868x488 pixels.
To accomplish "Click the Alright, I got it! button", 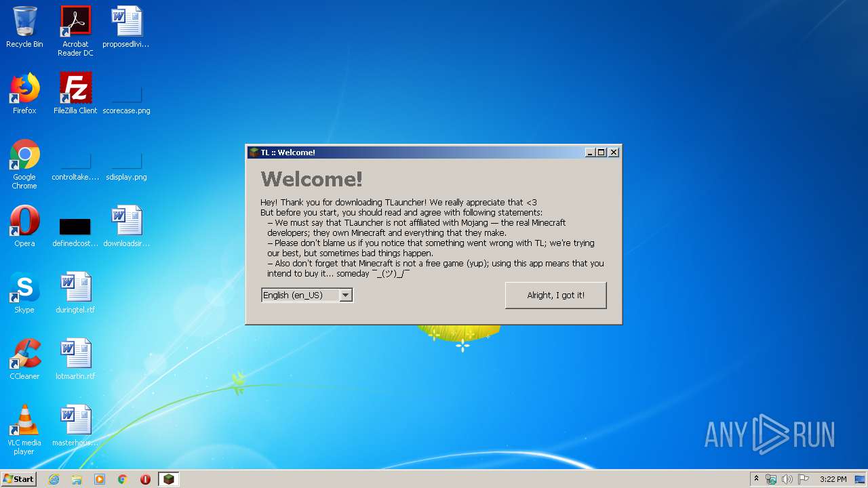I will click(555, 296).
